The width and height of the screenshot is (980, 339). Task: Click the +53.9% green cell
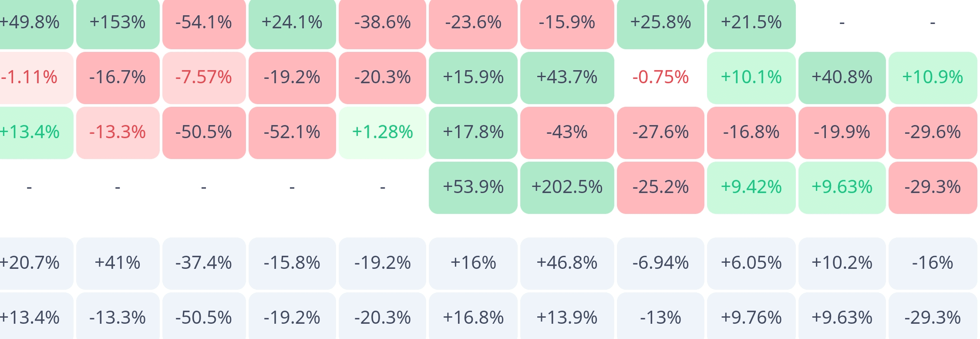tap(473, 187)
